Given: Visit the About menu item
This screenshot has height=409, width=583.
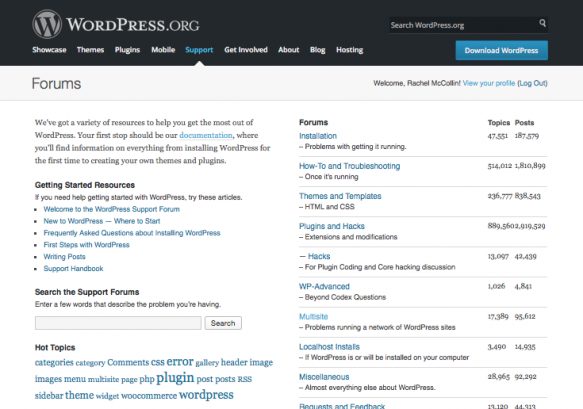Looking at the screenshot, I should (x=289, y=50).
